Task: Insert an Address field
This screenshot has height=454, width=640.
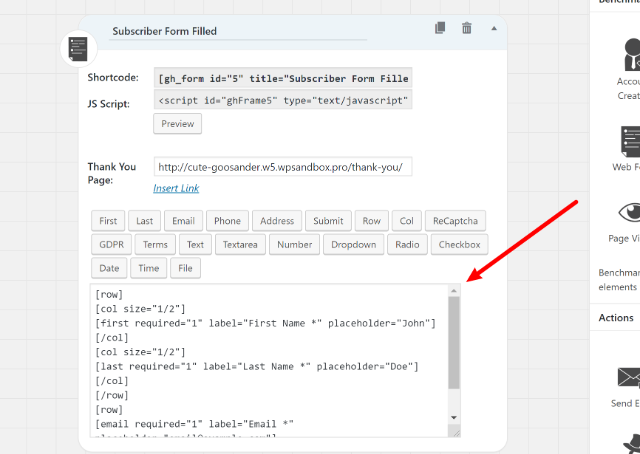Action: [277, 221]
